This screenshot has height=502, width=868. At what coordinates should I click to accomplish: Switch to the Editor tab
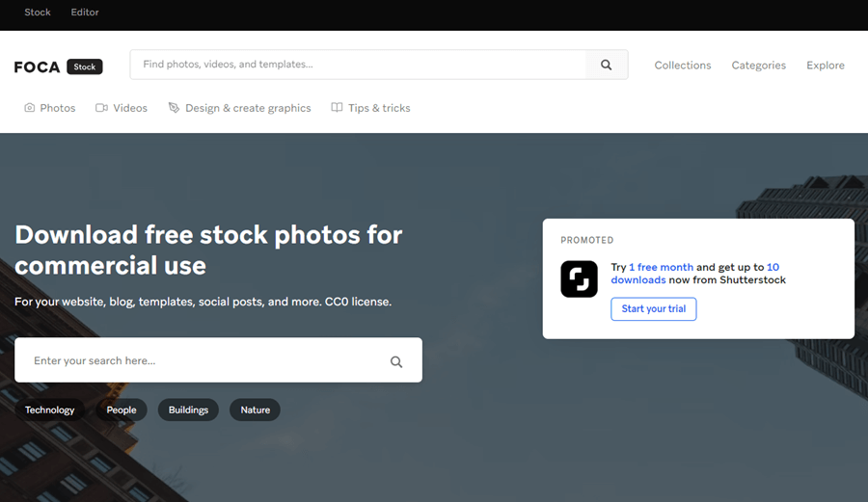pos(85,13)
